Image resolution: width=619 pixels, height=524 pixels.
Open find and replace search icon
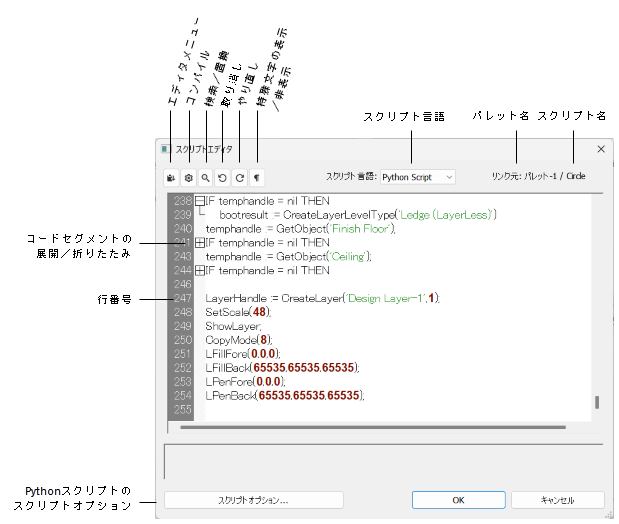click(x=205, y=177)
